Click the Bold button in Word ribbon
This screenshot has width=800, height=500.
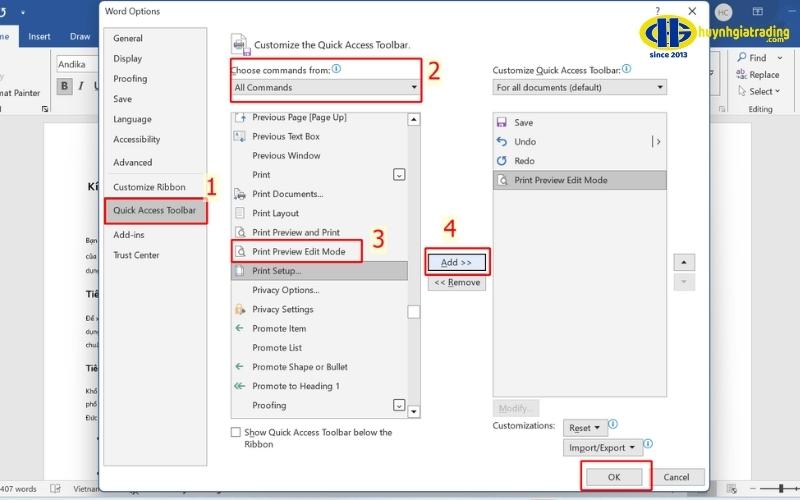click(x=64, y=86)
